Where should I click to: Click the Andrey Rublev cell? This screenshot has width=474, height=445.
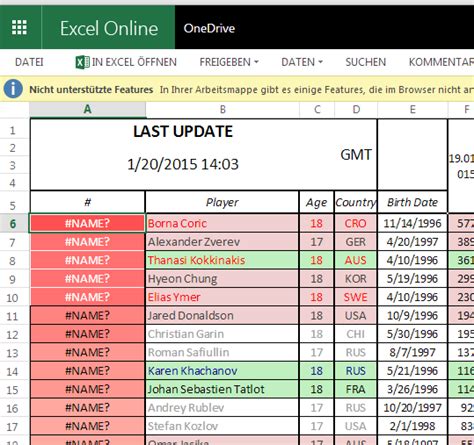tap(222, 408)
